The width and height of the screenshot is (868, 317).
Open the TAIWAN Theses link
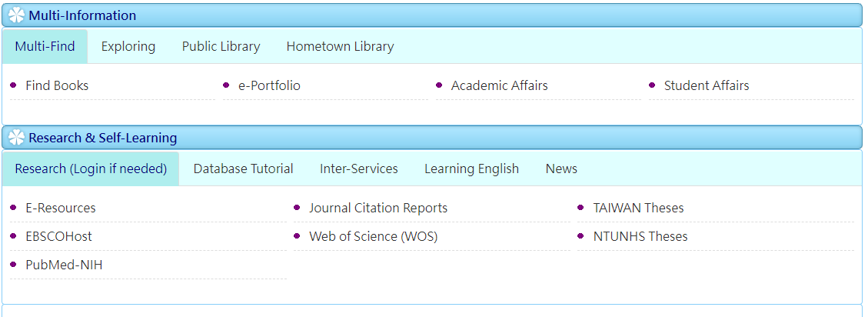click(638, 208)
